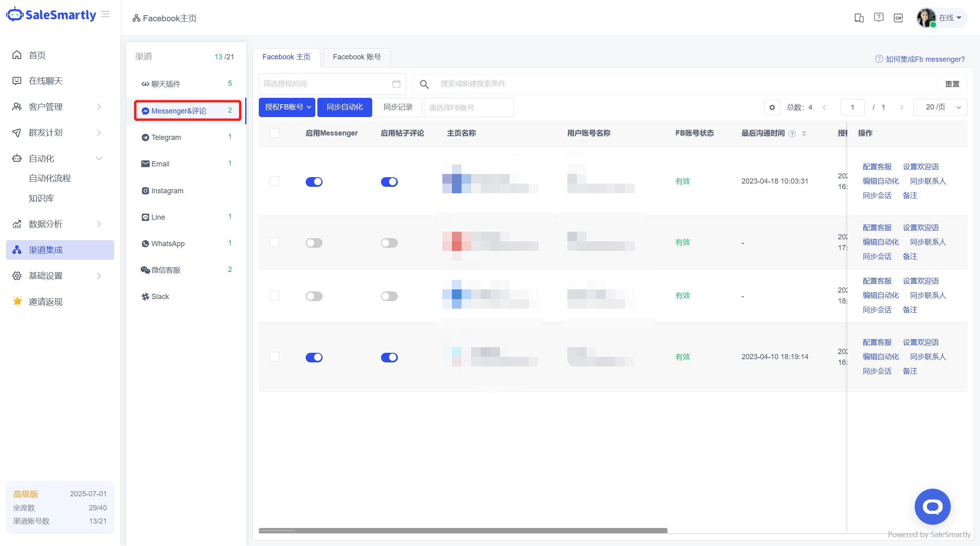This screenshot has height=546, width=980.
Task: Open the floating chat support bubble
Action: [x=932, y=507]
